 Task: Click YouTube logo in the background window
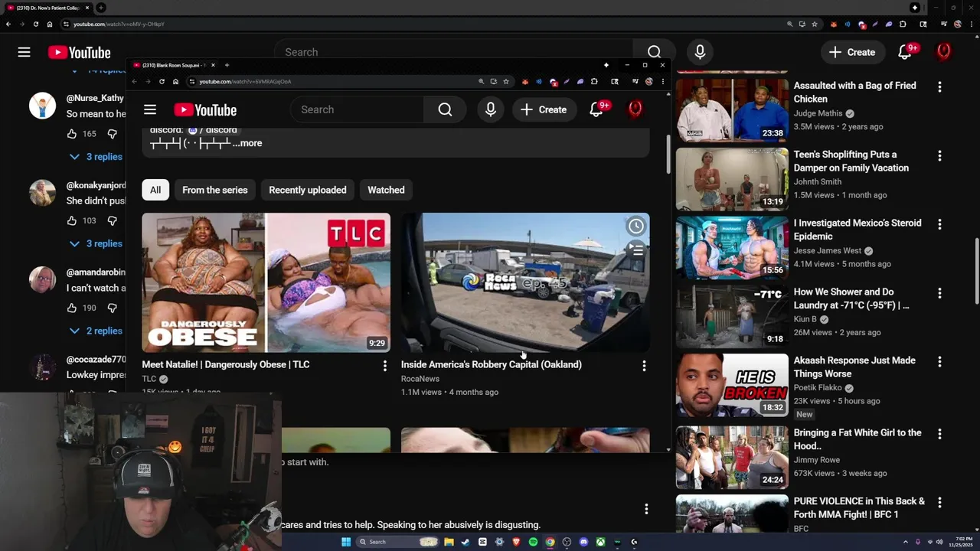pyautogui.click(x=79, y=52)
